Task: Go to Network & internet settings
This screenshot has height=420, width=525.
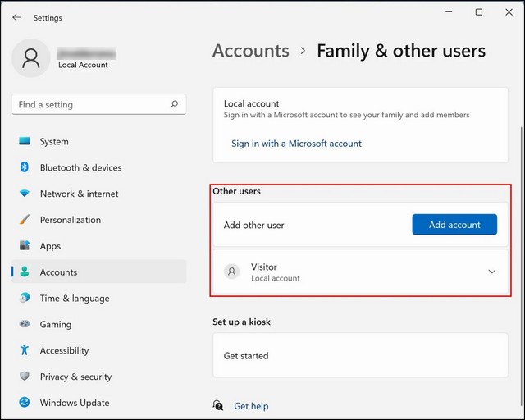Action: 98,194
